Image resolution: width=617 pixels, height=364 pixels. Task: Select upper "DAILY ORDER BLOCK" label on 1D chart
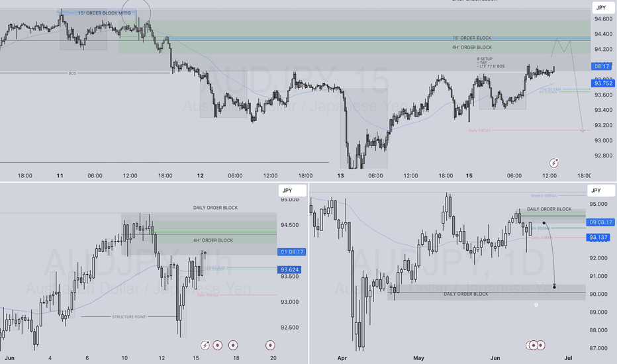click(x=549, y=209)
